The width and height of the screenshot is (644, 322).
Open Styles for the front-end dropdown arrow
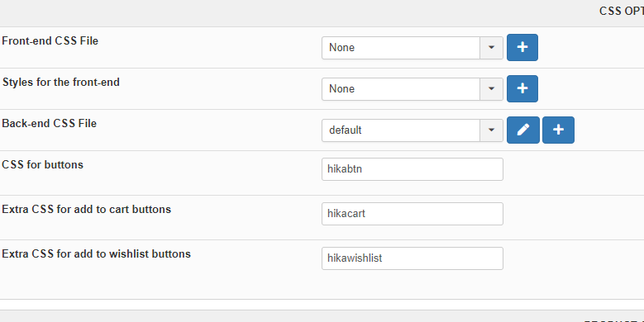pos(491,88)
